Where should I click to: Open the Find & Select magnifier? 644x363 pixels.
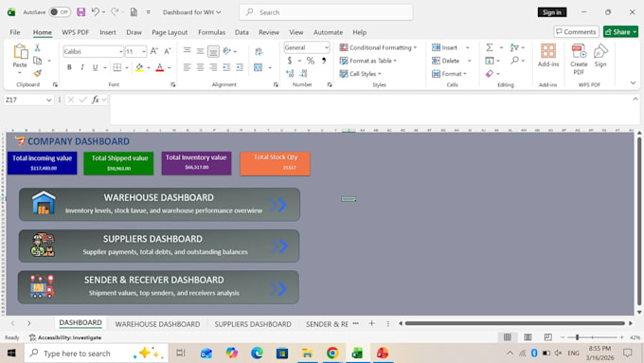pos(514,61)
